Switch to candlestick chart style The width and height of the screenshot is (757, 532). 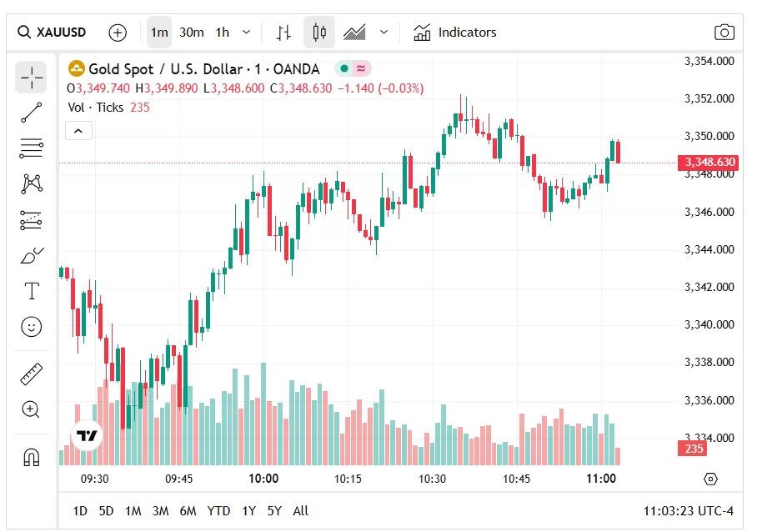click(x=318, y=33)
